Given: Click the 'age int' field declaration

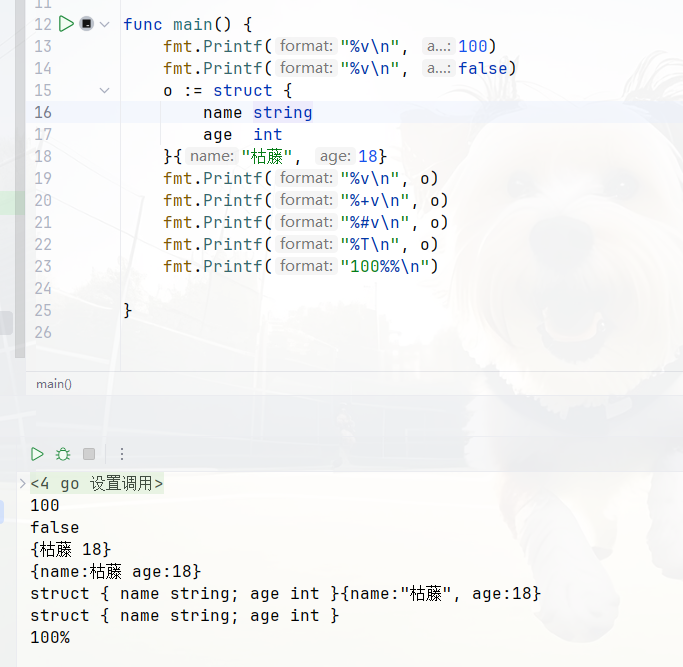Looking at the screenshot, I should click(x=243, y=135).
